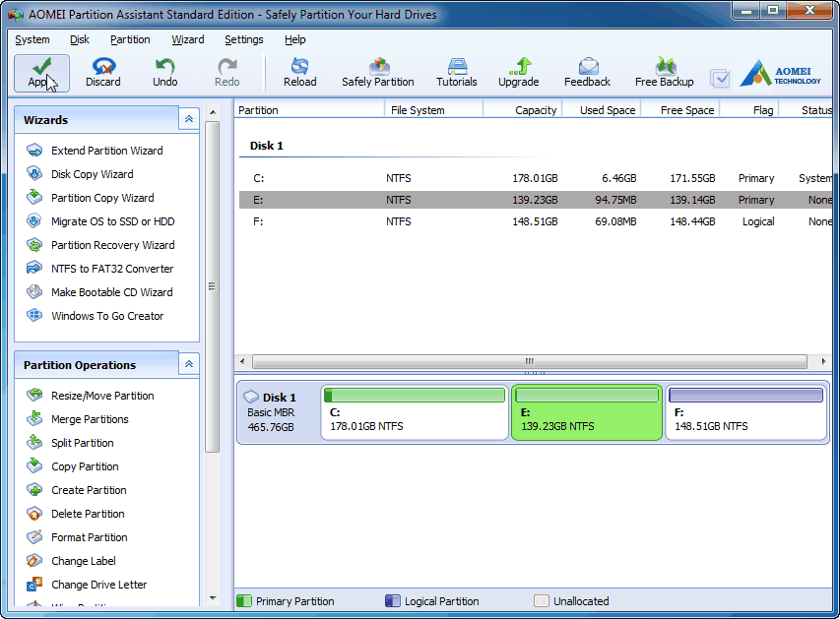Discard pending operations

pos(103,74)
